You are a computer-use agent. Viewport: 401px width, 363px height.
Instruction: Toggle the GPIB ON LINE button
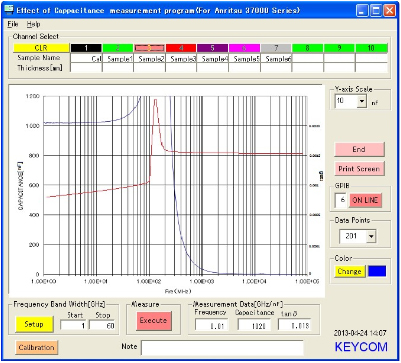point(365,200)
